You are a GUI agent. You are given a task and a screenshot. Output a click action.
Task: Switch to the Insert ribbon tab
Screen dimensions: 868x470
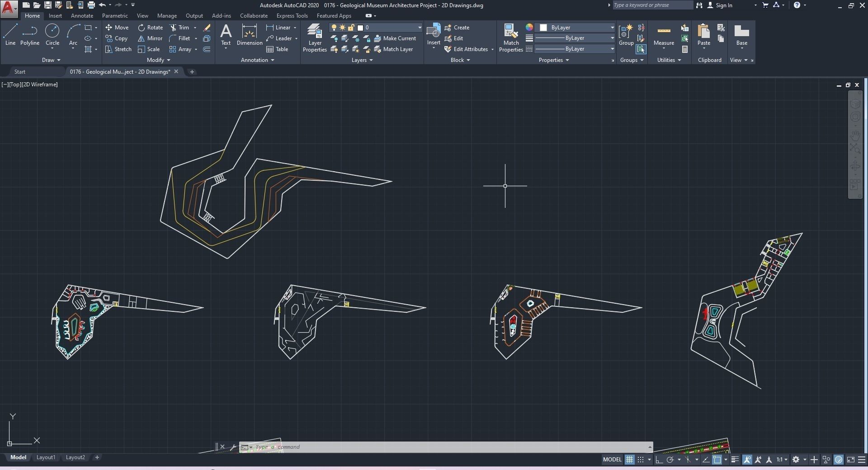[x=55, y=16]
